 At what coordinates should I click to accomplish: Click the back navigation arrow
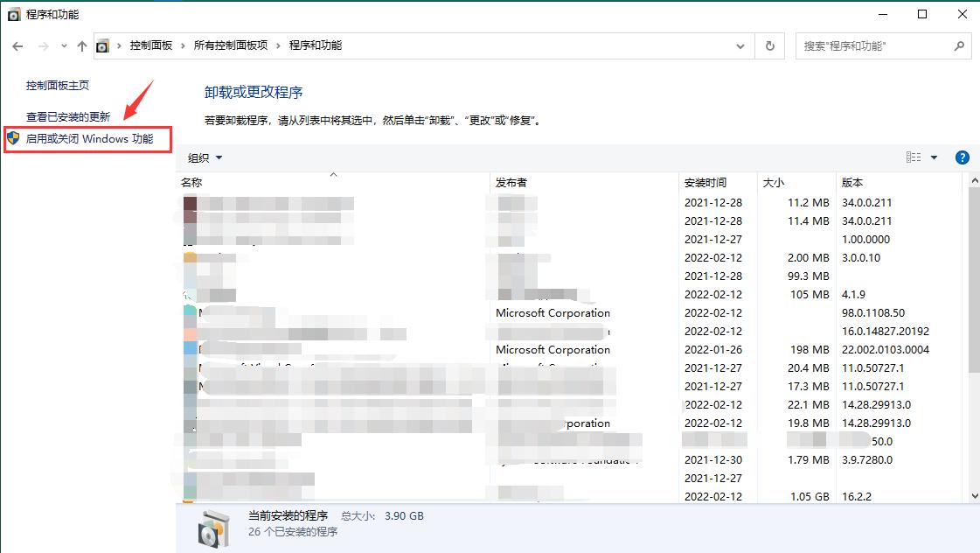tap(17, 45)
